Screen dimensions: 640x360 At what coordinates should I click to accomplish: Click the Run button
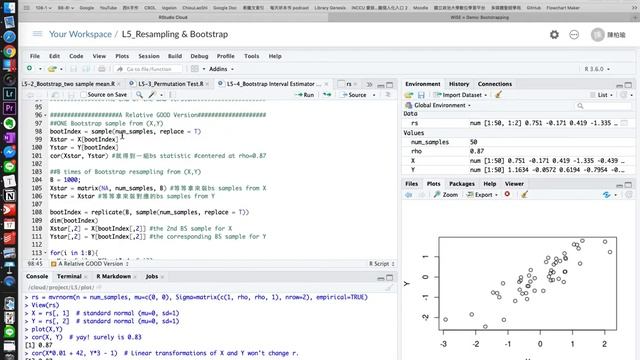click(305, 95)
